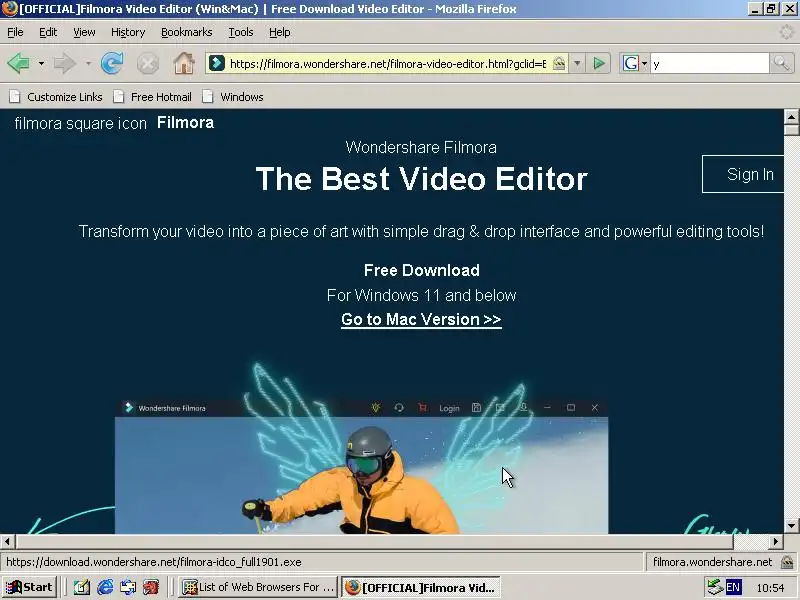Click the Filmora site favicon in address bar
800x600 pixels.
coord(217,63)
